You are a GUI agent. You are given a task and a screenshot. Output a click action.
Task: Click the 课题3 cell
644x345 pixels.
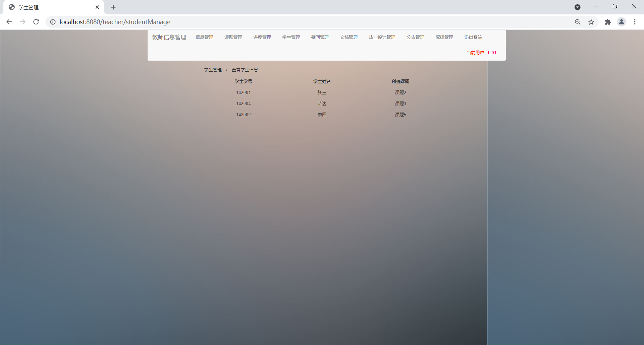(x=400, y=103)
